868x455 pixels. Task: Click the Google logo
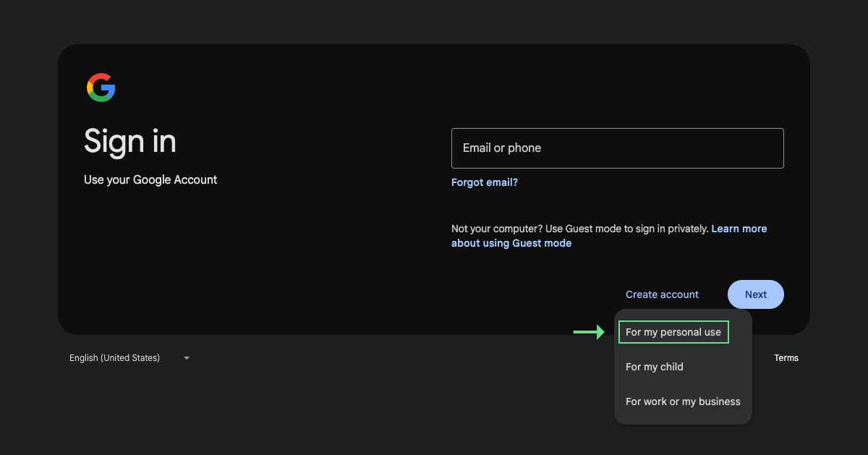coord(101,88)
